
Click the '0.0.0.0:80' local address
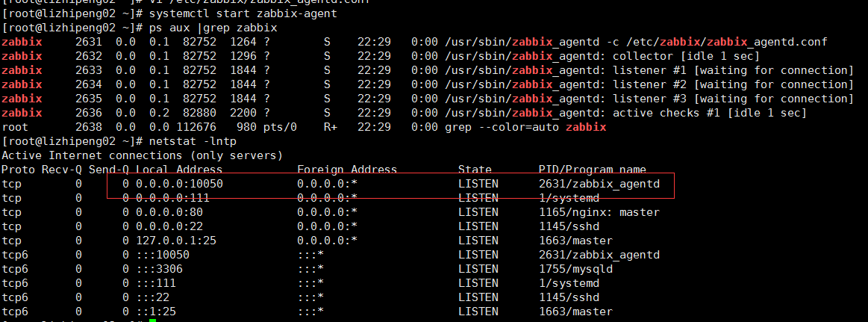[x=169, y=211]
